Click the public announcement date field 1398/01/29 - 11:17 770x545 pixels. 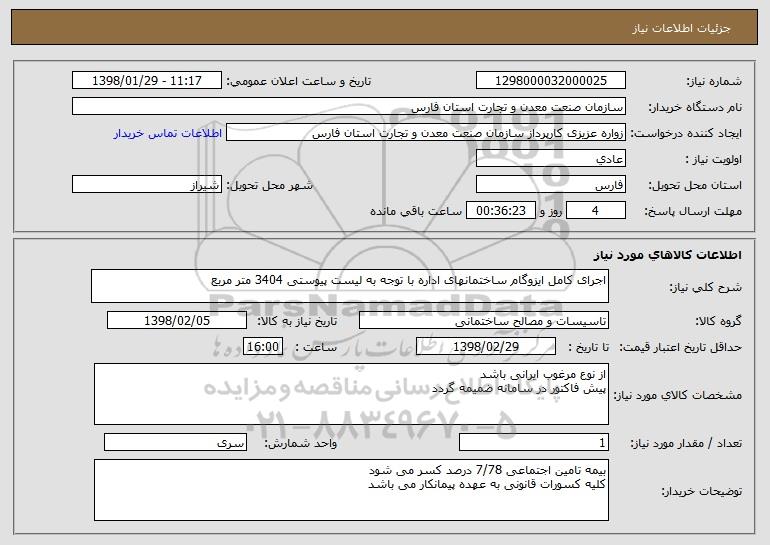pos(147,80)
